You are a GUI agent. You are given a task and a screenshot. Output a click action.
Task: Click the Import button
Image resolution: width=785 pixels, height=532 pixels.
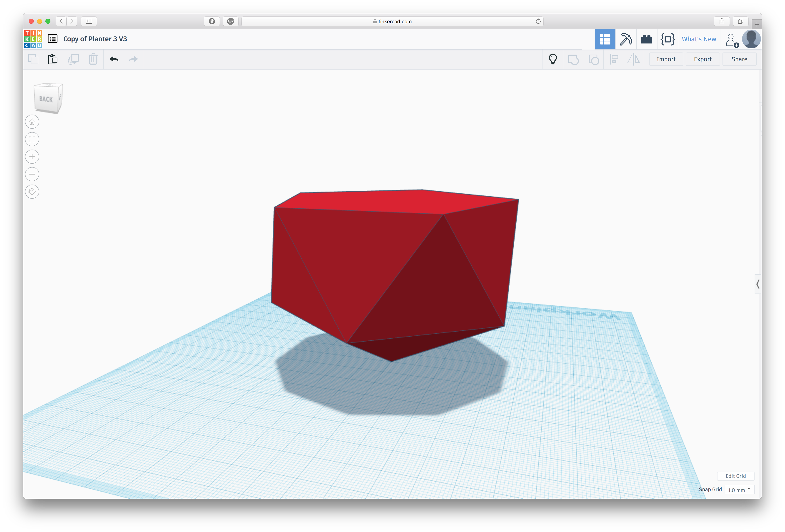coord(666,59)
